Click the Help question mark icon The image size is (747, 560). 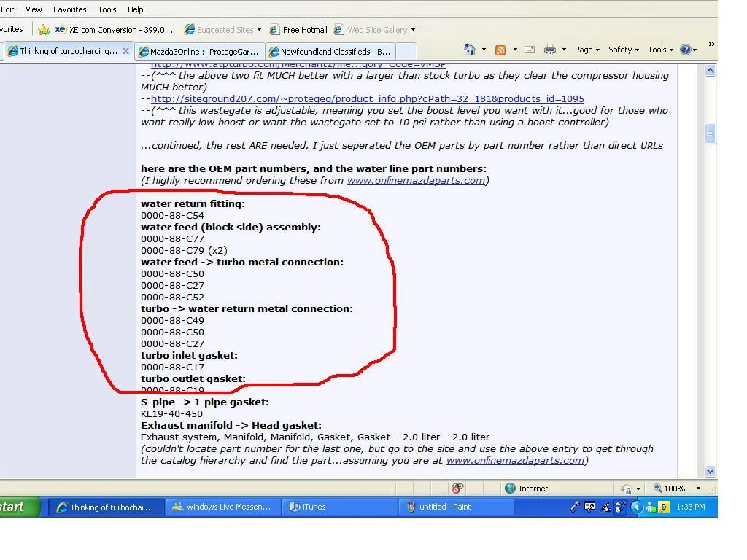click(x=685, y=50)
